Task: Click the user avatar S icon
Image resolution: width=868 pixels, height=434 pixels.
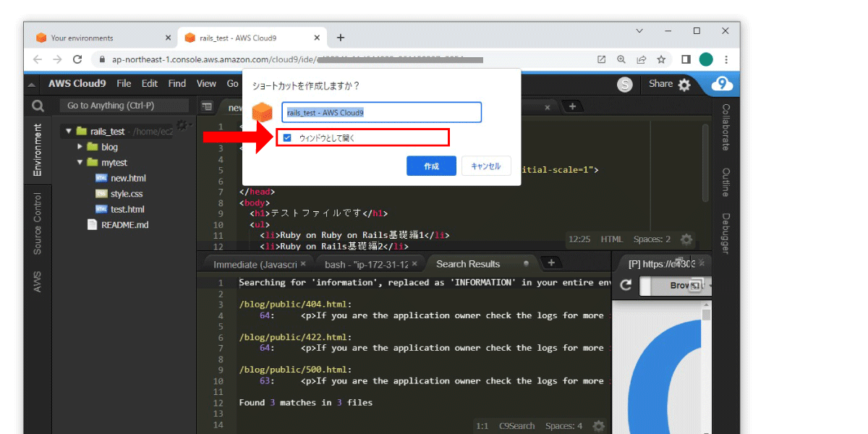Action: click(x=625, y=85)
